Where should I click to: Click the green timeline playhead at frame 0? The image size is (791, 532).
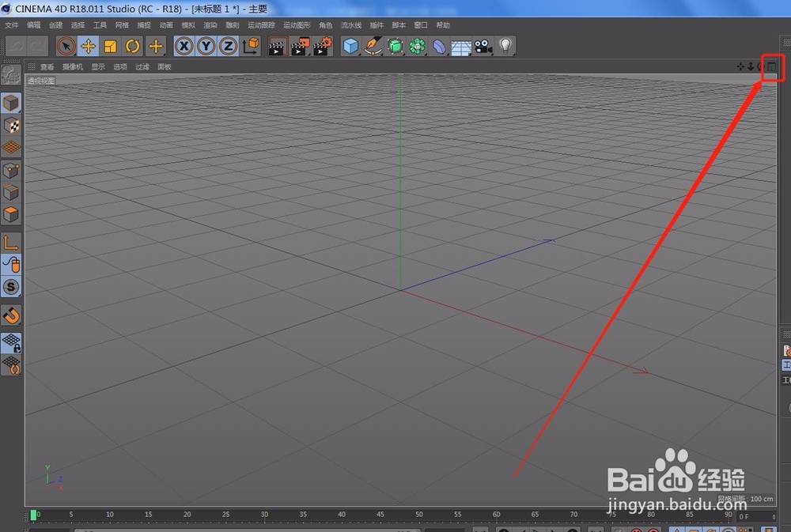pyautogui.click(x=33, y=515)
